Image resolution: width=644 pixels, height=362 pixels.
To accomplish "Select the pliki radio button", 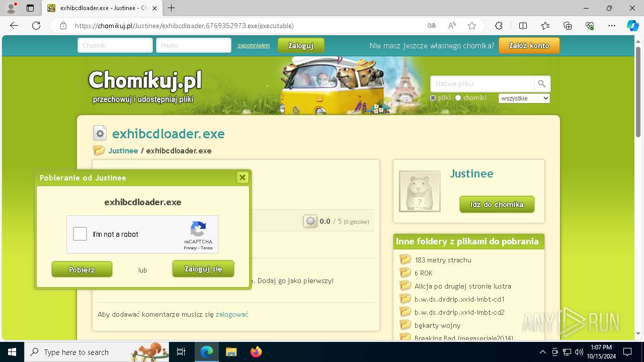I will tap(433, 98).
